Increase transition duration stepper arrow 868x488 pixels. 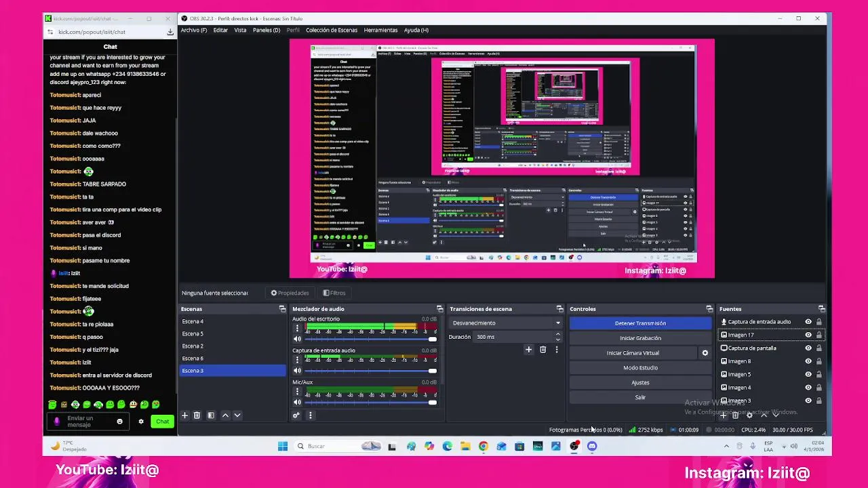pyautogui.click(x=557, y=334)
